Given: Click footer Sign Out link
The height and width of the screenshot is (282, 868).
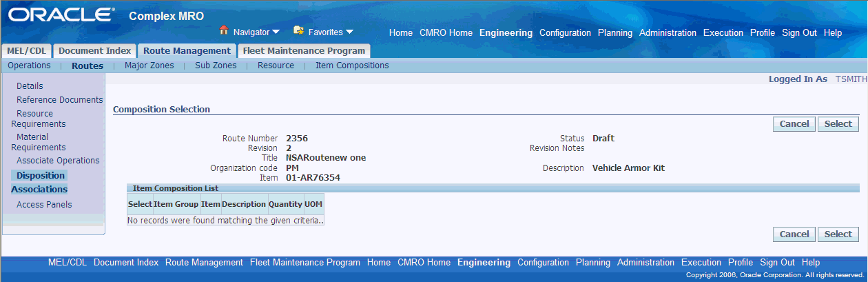Looking at the screenshot, I should point(777,263).
